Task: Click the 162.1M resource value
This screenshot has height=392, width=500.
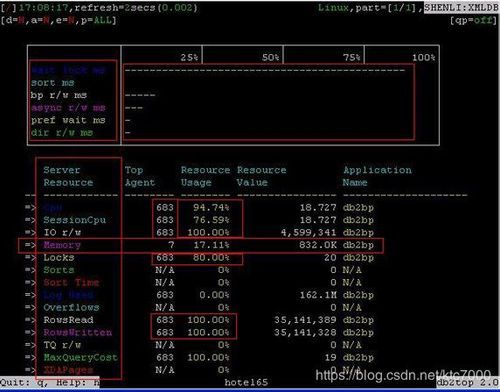Action: point(318,295)
